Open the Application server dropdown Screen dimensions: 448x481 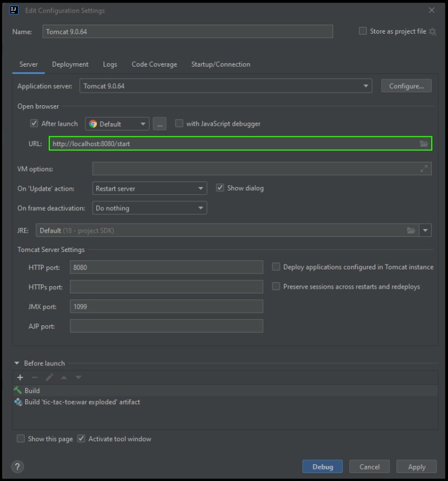coord(226,86)
